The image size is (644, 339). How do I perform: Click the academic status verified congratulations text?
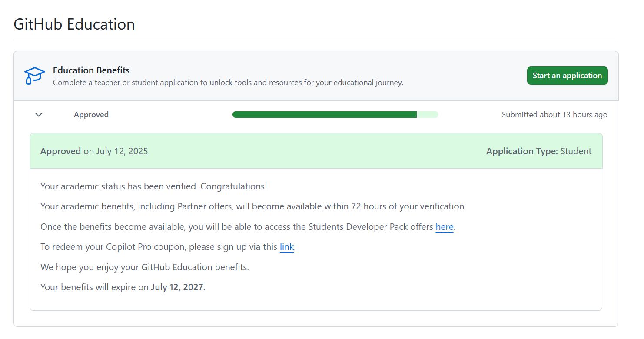[x=154, y=186]
